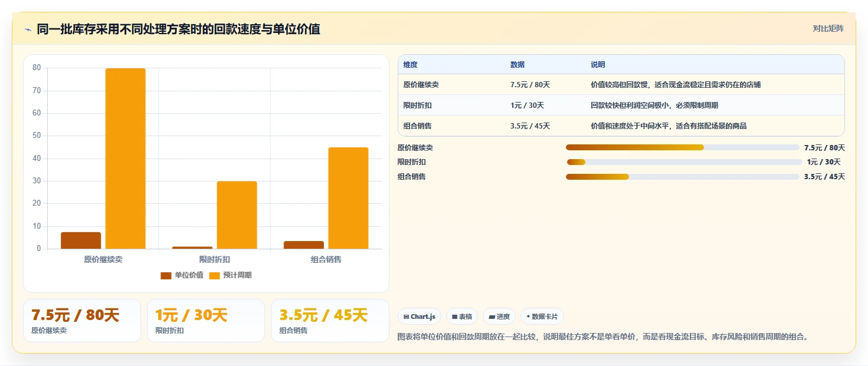Click 3.5元 / 45天 value beside third progress bar

(824, 177)
